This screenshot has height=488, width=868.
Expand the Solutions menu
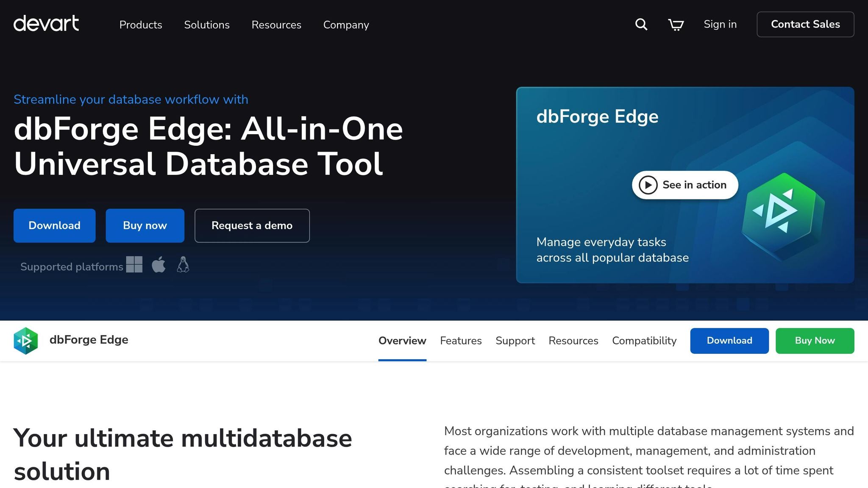pyautogui.click(x=207, y=25)
